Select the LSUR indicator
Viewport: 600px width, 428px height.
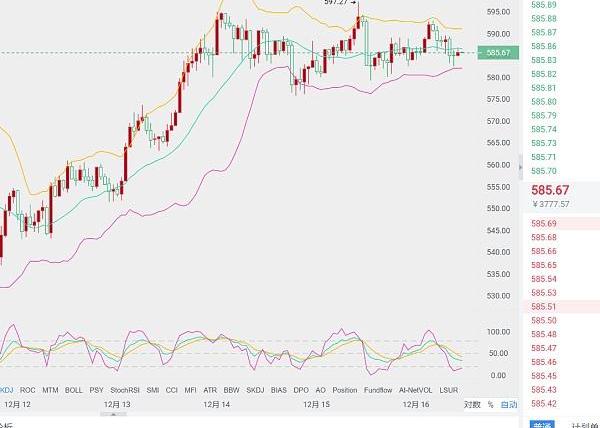point(449,389)
